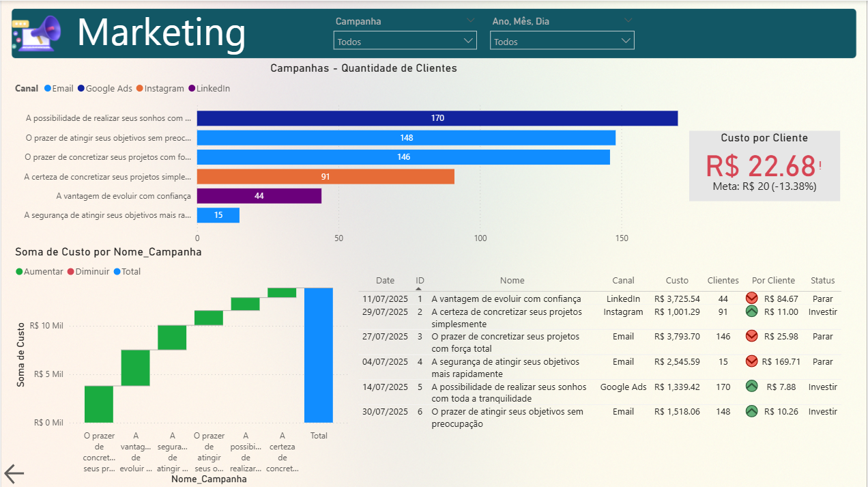Image resolution: width=868 pixels, height=487 pixels.
Task: Click the purple LinkedIn bar with value 44
Action: pyautogui.click(x=259, y=196)
